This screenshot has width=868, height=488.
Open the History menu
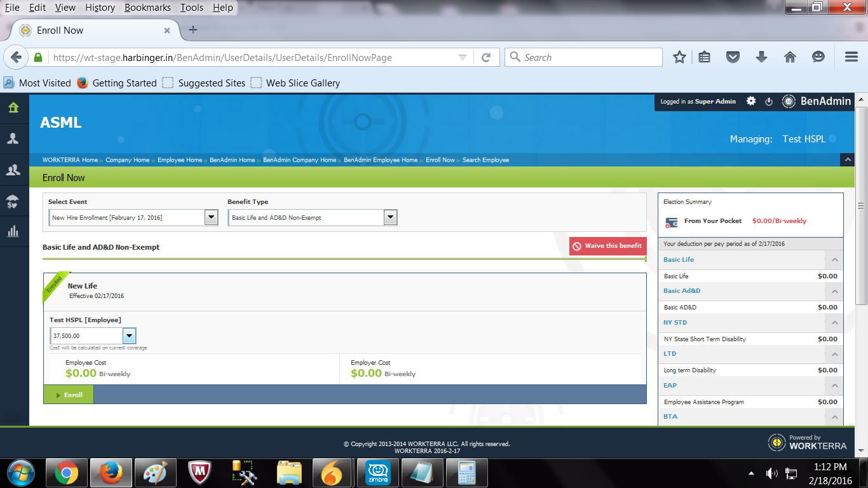tap(100, 8)
